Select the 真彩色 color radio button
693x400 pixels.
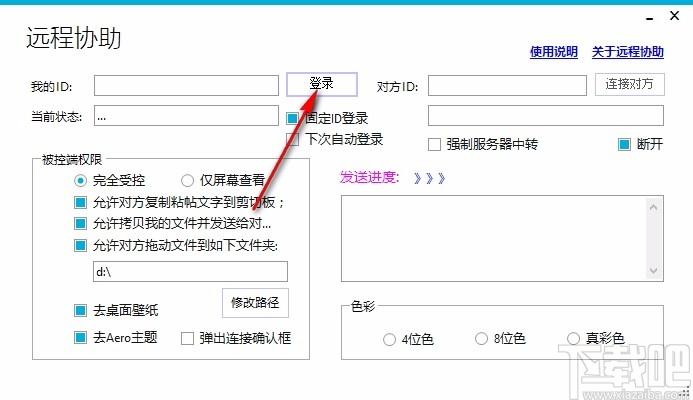(573, 339)
